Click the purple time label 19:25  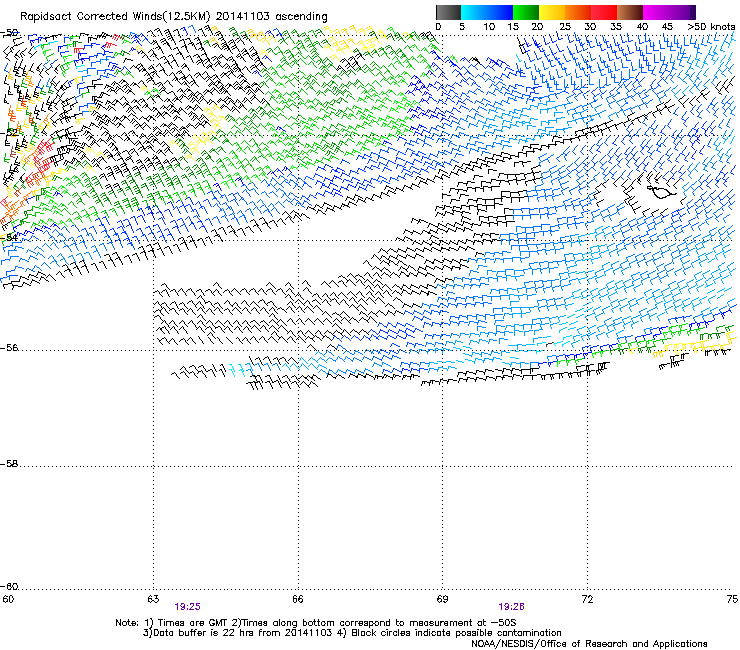[x=187, y=607]
